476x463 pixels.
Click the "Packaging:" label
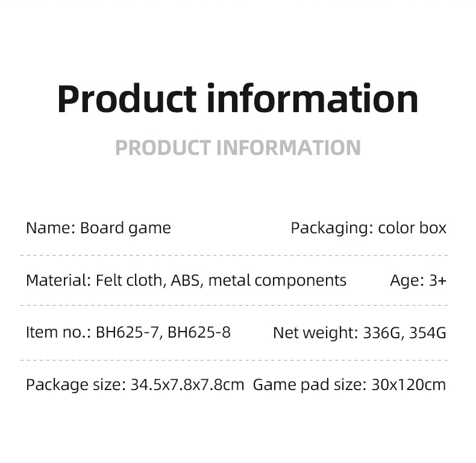(x=331, y=228)
